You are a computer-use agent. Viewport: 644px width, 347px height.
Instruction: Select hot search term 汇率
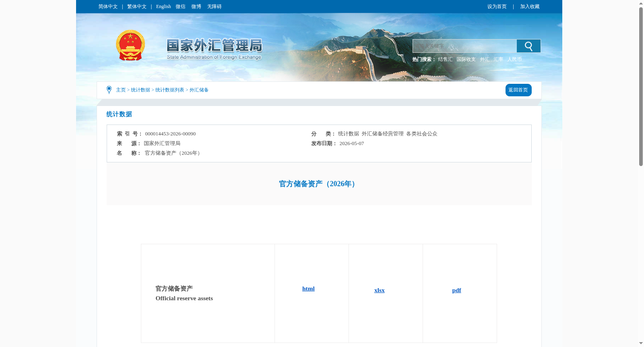(x=498, y=59)
